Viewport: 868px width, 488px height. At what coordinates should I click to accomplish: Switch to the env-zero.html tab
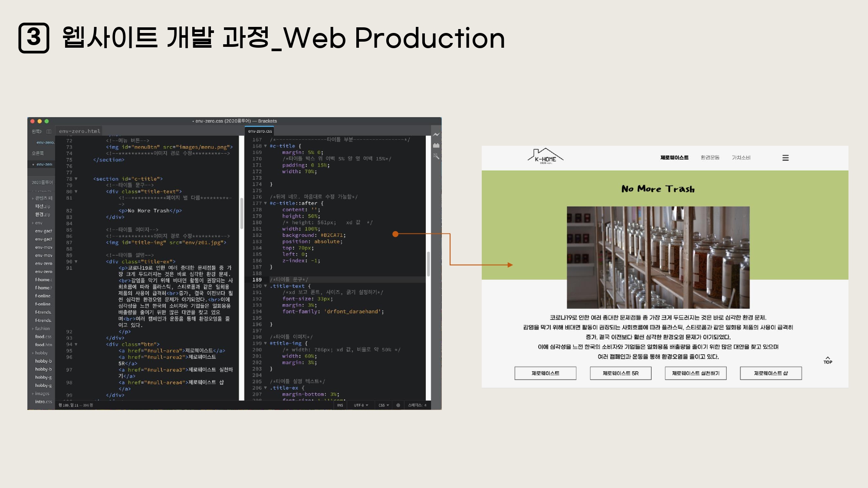(79, 131)
